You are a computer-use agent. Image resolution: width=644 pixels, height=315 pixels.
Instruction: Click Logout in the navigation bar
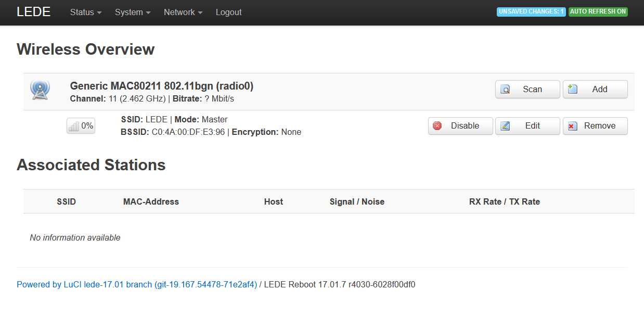tap(228, 12)
